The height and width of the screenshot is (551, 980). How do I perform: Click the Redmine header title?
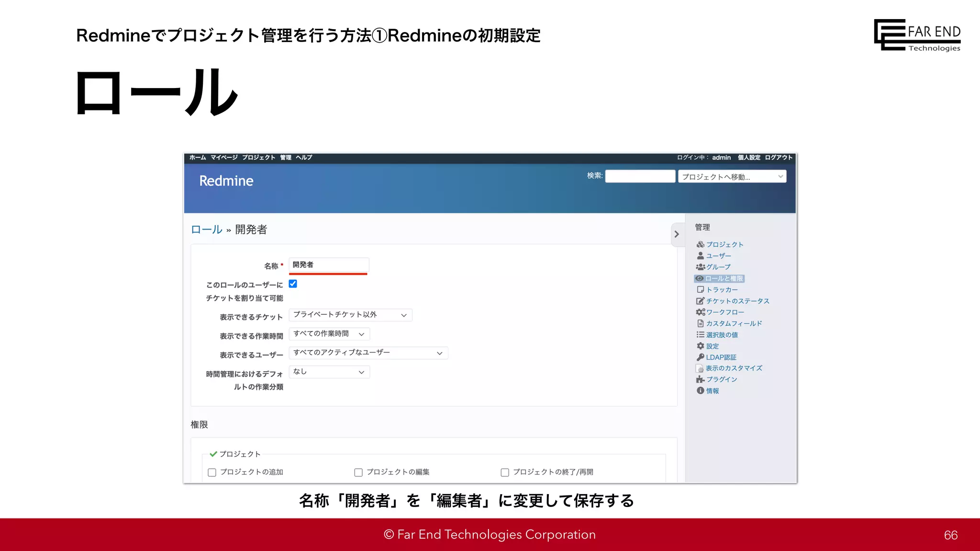tap(226, 181)
